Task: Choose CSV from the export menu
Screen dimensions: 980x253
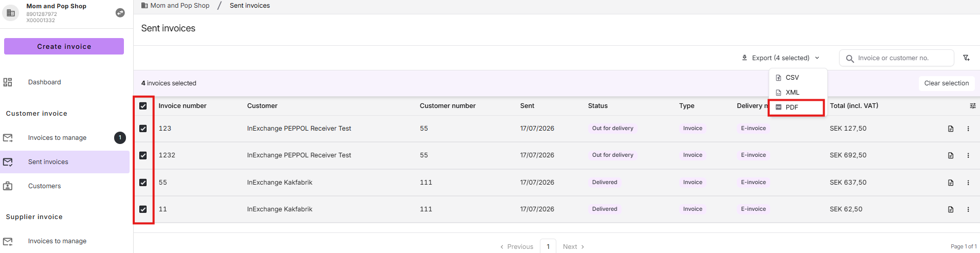Action: point(798,78)
